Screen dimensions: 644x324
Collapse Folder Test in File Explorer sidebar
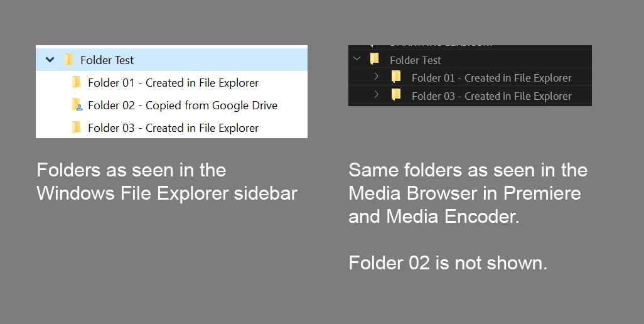pos(50,60)
